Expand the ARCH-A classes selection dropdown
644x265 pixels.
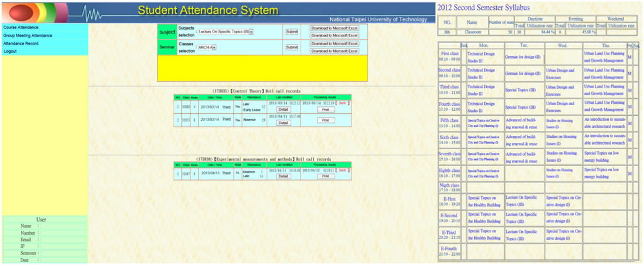pos(207,47)
